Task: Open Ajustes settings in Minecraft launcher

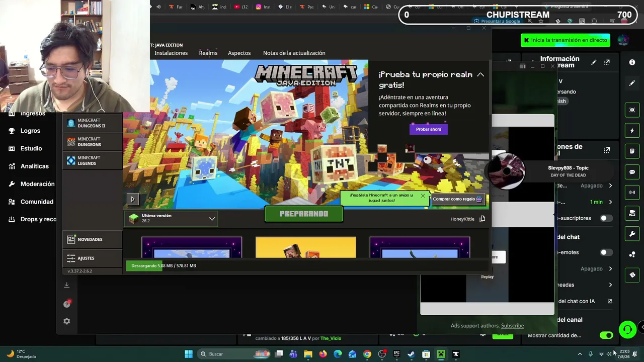Action: pyautogui.click(x=92, y=258)
